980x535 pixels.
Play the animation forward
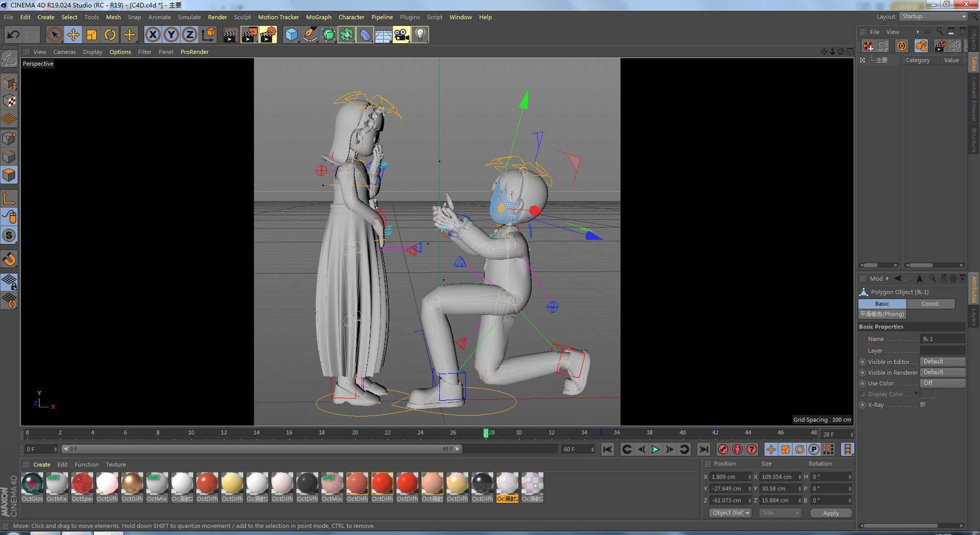click(x=655, y=449)
